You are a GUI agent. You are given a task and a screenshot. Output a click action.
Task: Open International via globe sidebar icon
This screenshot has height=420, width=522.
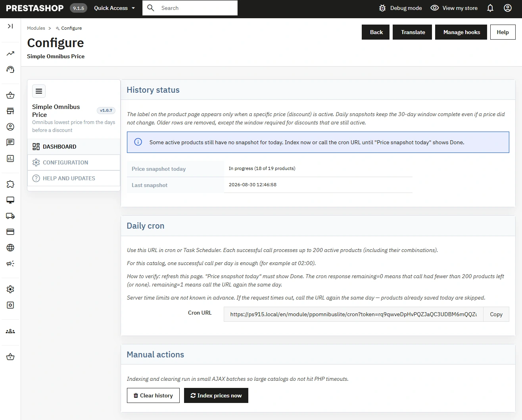pos(10,248)
